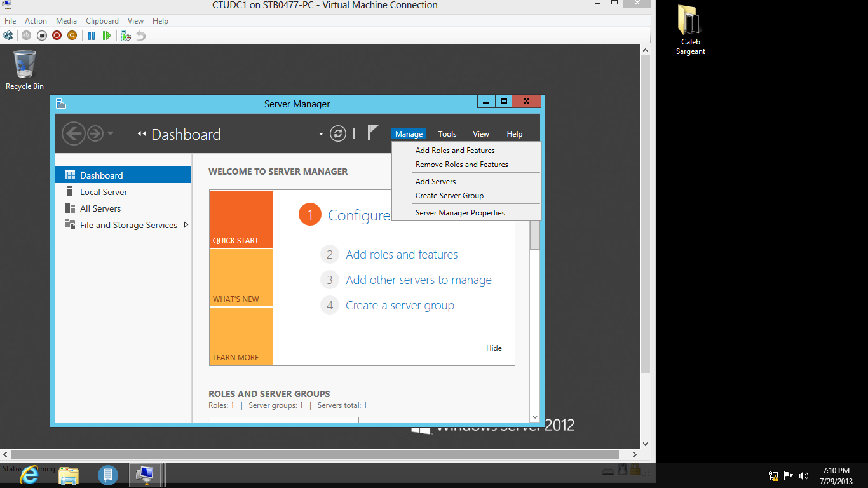Go back using Server Manager's back arrow
This screenshot has height=488, width=868.
(x=74, y=133)
